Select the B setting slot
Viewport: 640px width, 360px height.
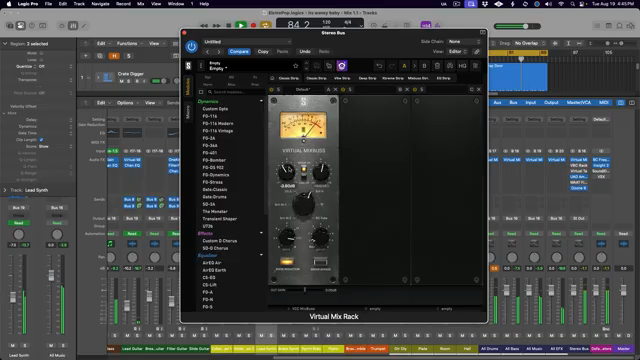(424, 66)
